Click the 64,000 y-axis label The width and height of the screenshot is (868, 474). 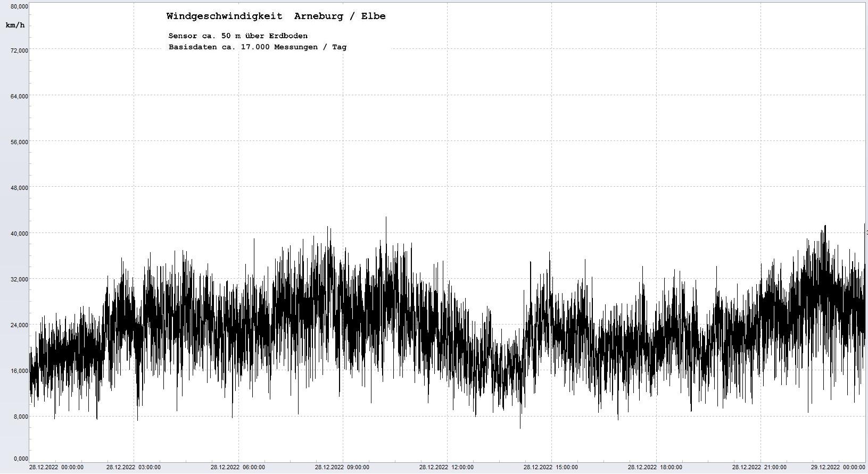coord(20,96)
